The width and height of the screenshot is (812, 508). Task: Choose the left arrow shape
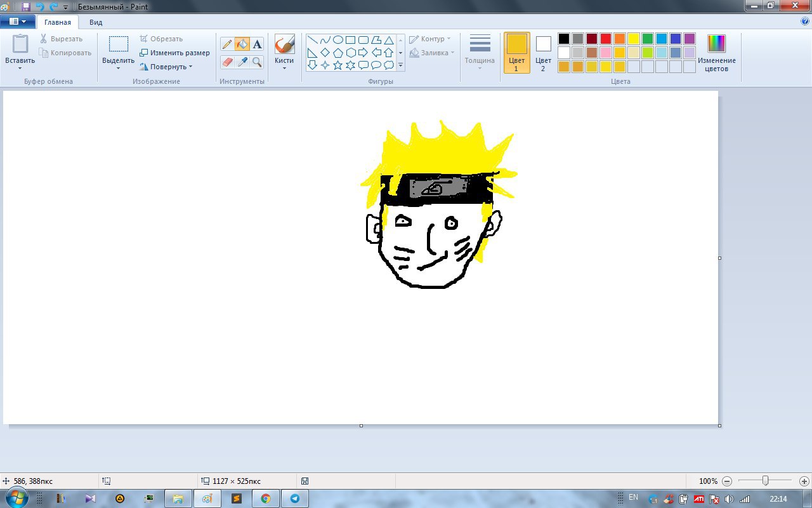coord(376,53)
